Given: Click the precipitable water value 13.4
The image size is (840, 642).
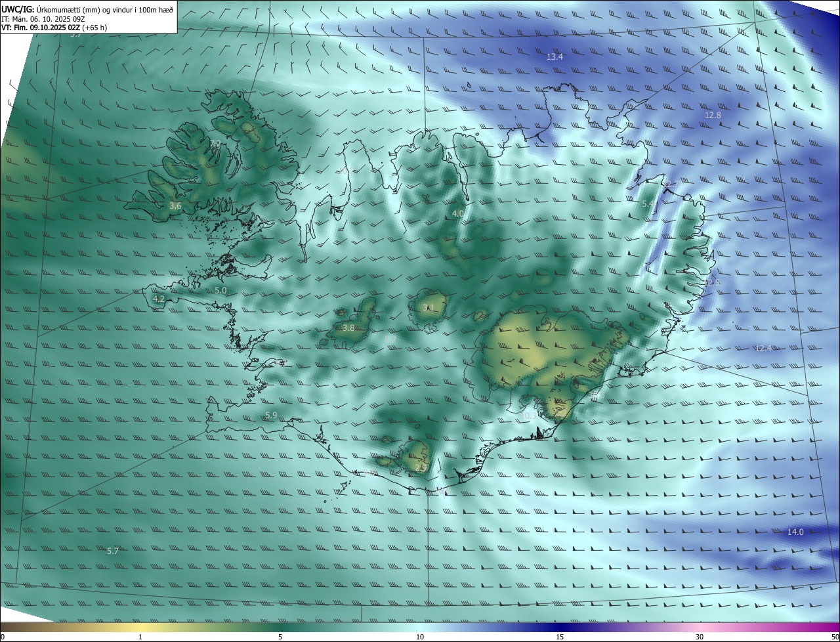Looking at the screenshot, I should point(555,57).
